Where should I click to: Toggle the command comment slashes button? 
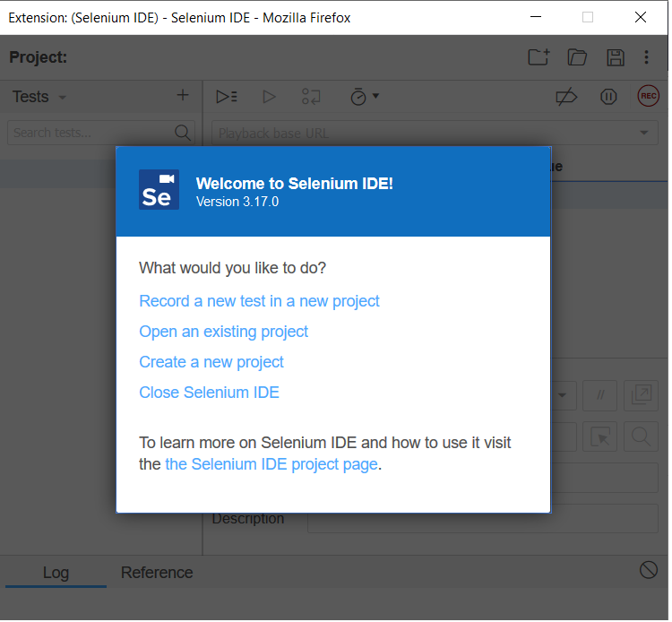tap(600, 395)
